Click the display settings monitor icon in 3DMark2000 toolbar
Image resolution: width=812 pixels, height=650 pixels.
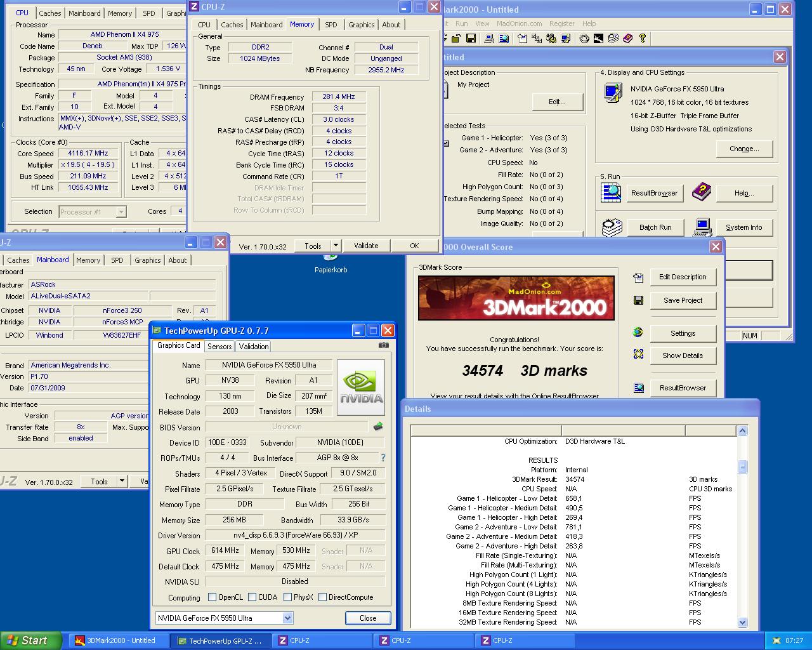(x=566, y=38)
